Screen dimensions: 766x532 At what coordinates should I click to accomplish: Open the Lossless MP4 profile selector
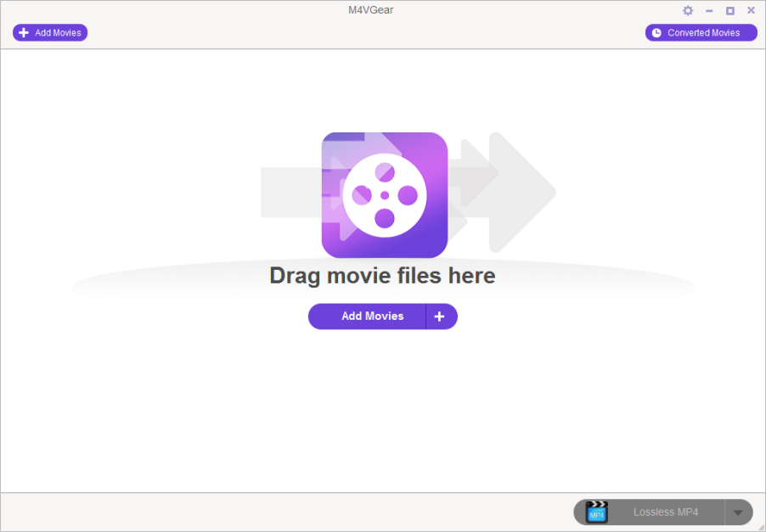point(665,512)
